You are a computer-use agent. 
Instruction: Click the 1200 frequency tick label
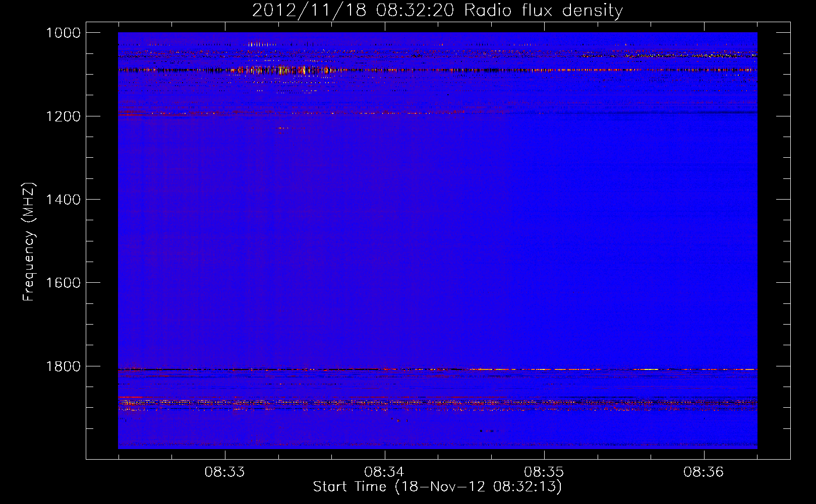click(63, 116)
